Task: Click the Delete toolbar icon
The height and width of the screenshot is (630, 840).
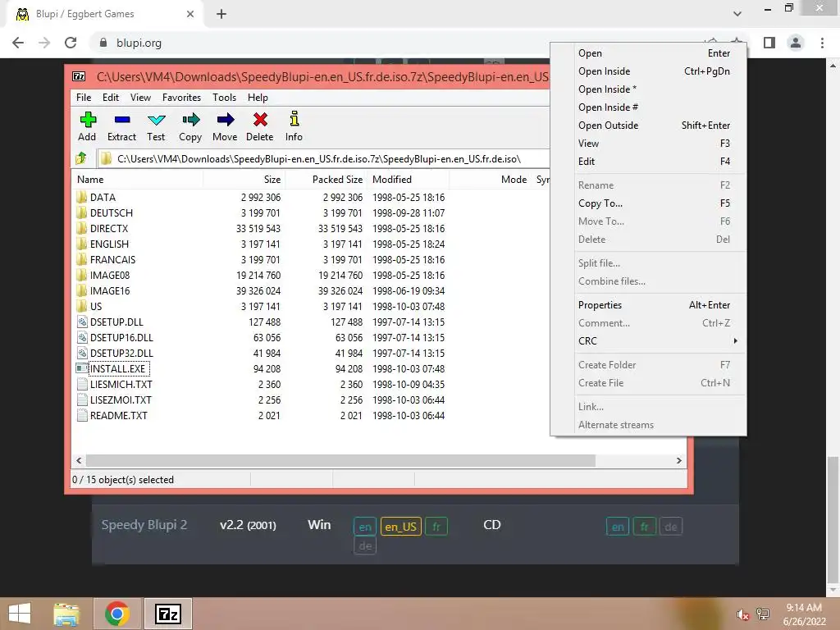Action: point(260,120)
